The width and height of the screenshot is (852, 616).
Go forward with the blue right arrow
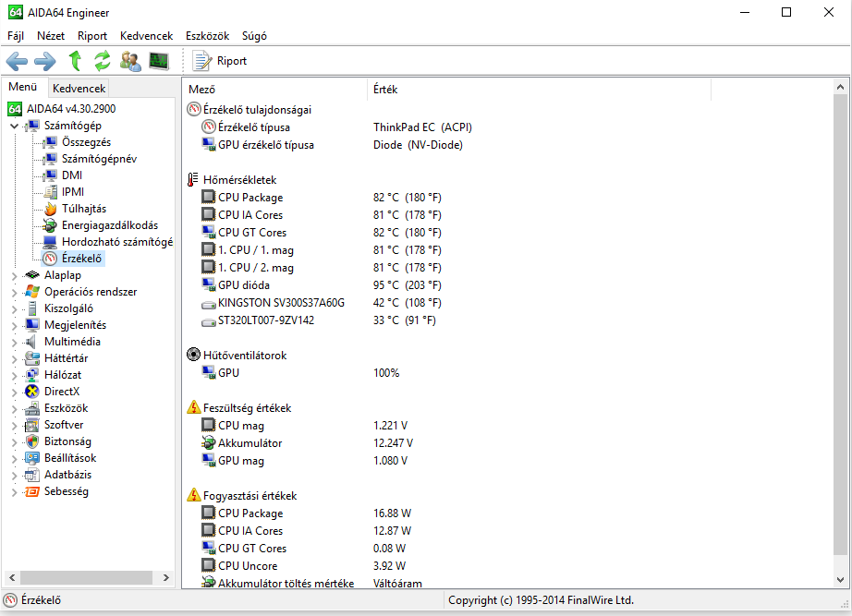[44, 61]
